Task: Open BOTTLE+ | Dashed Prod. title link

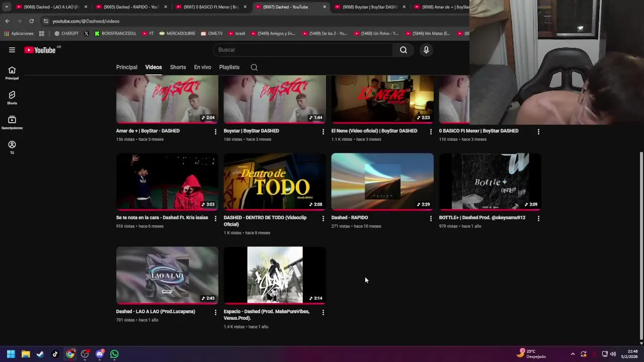Action: [x=482, y=218]
